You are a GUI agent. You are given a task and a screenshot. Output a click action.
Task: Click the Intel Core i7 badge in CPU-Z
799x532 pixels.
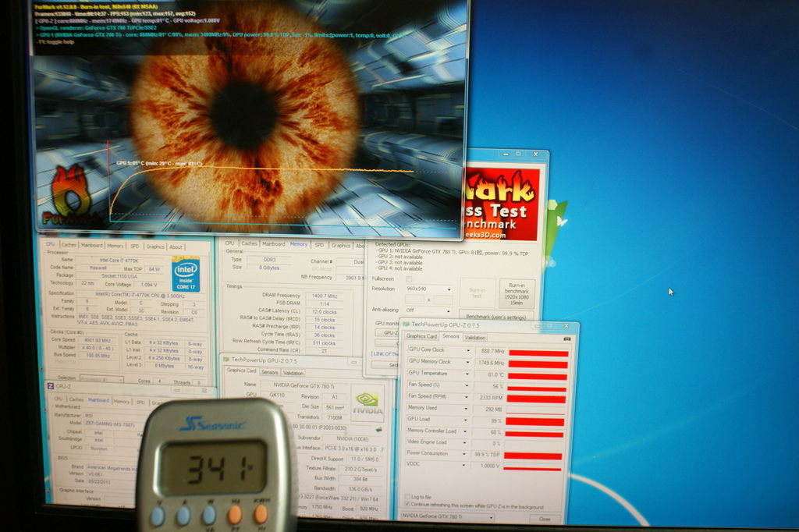pyautogui.click(x=186, y=275)
